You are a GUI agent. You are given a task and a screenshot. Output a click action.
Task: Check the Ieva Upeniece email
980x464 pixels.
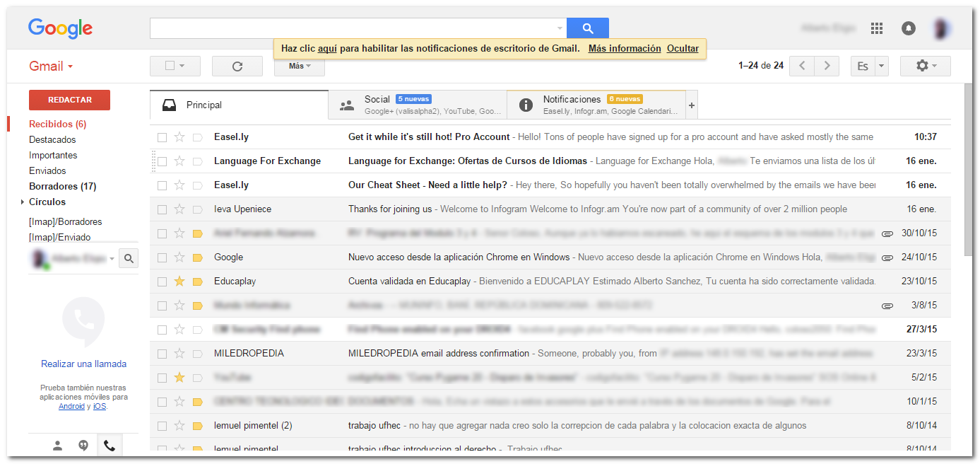point(162,209)
